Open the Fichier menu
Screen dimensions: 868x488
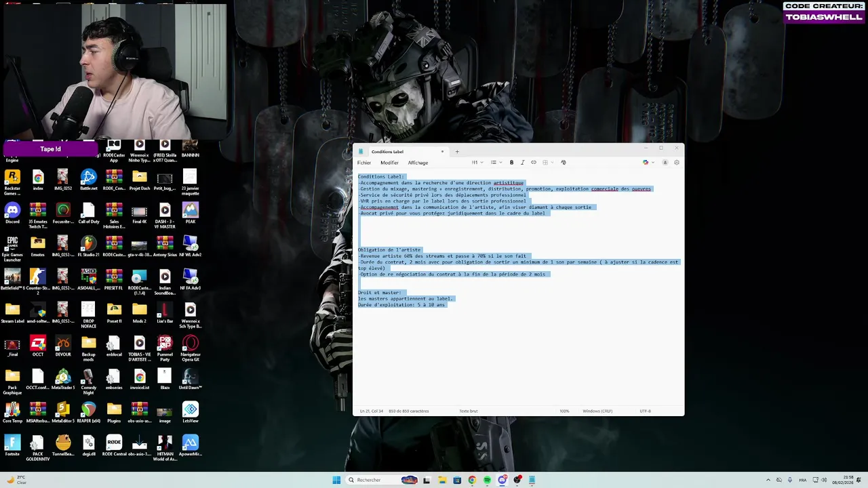click(364, 163)
